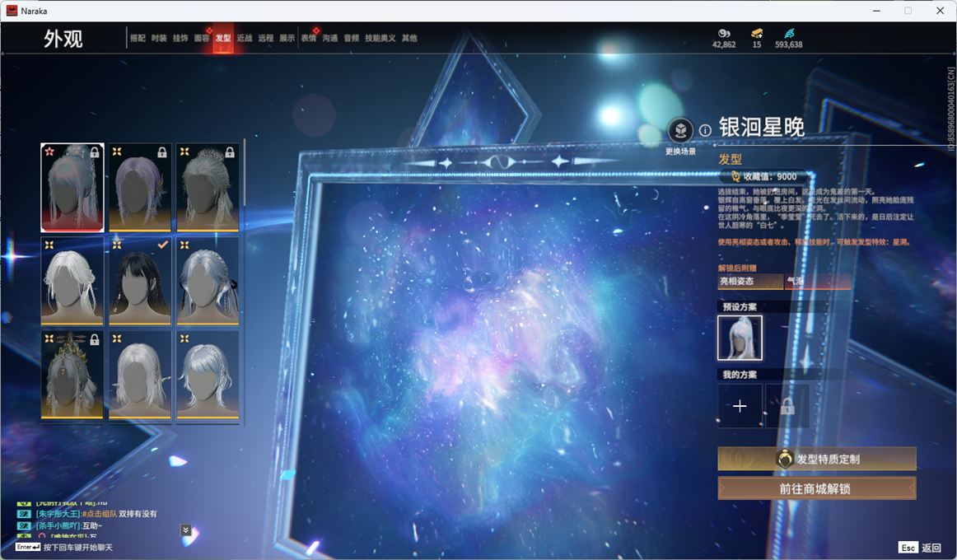957x560 pixels.
Task: Switch to the 音频 tab
Action: point(351,38)
